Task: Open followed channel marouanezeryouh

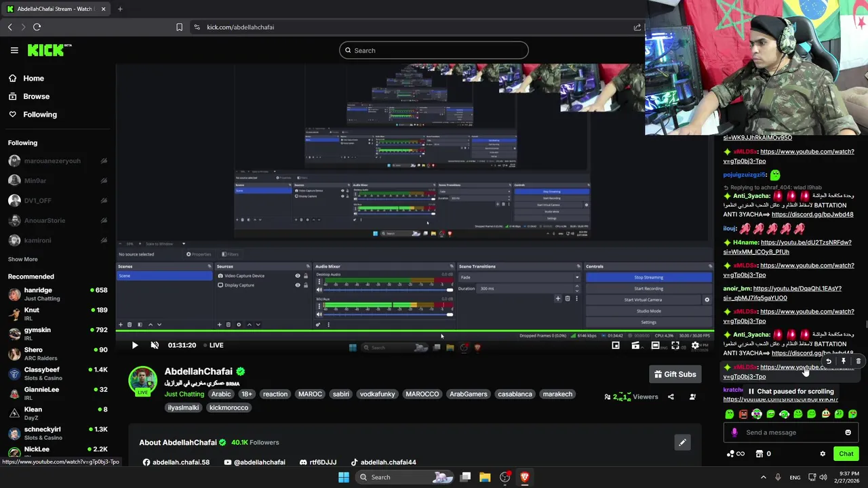Action: [58, 161]
